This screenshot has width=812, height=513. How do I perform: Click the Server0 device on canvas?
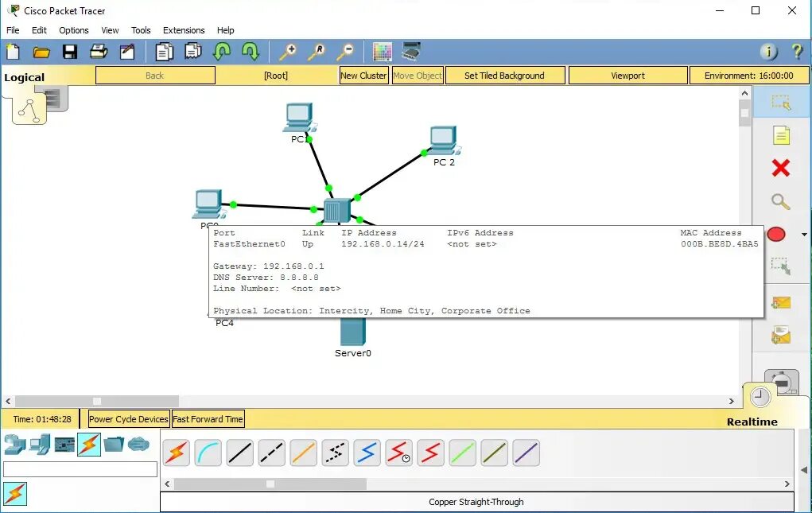click(352, 332)
